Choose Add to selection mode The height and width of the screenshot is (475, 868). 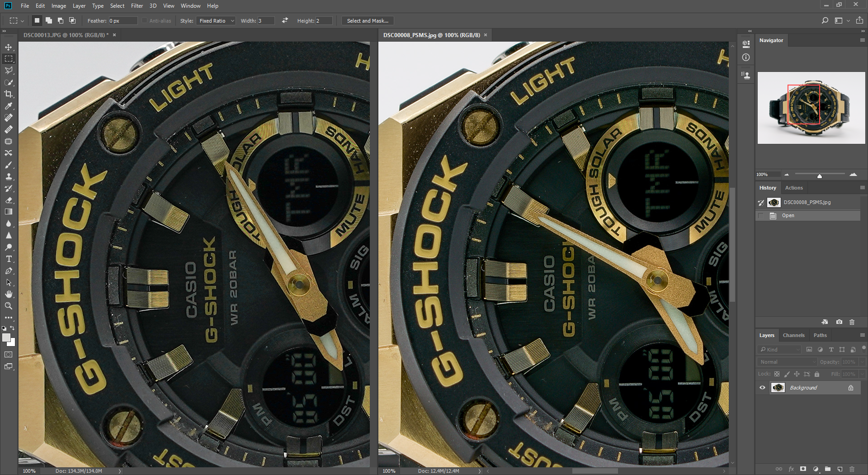point(49,20)
